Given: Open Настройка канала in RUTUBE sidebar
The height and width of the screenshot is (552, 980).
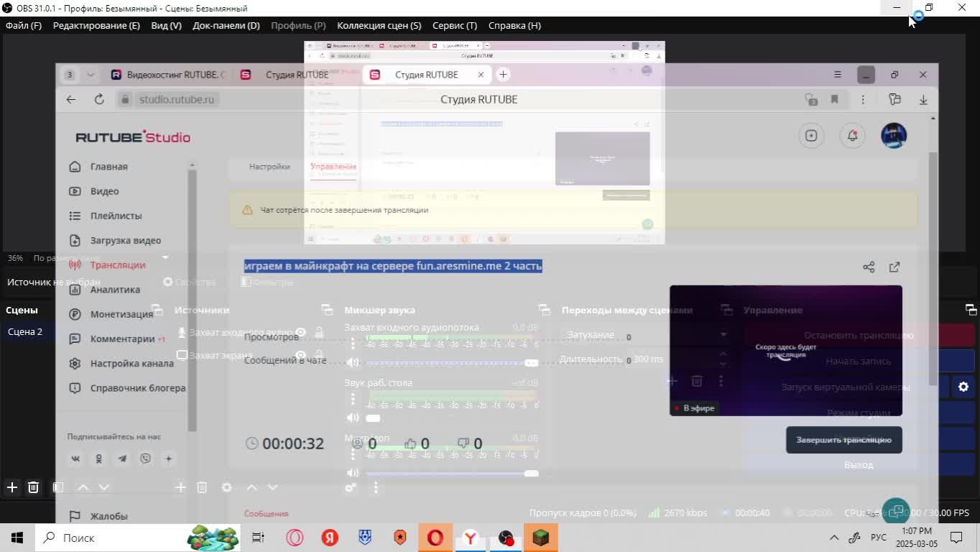Looking at the screenshot, I should tap(132, 363).
